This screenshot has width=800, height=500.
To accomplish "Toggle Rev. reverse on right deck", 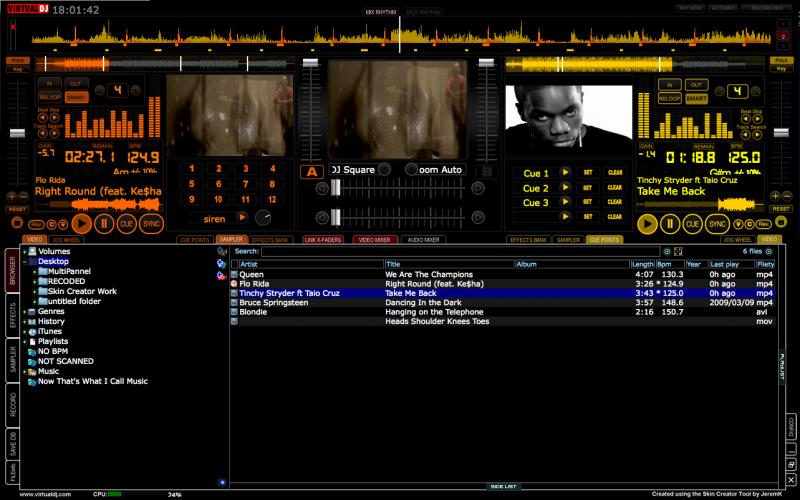I will [764, 224].
